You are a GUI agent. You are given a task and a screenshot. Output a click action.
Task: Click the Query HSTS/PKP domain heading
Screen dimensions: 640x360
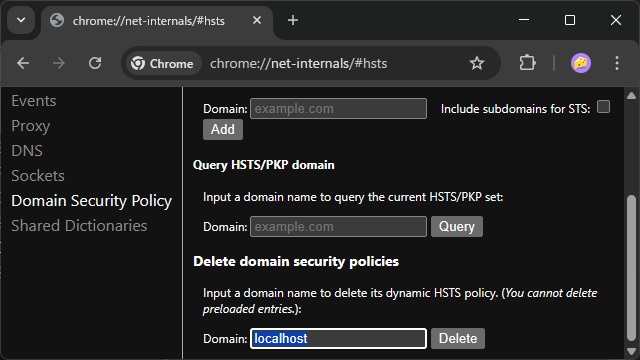click(x=264, y=165)
